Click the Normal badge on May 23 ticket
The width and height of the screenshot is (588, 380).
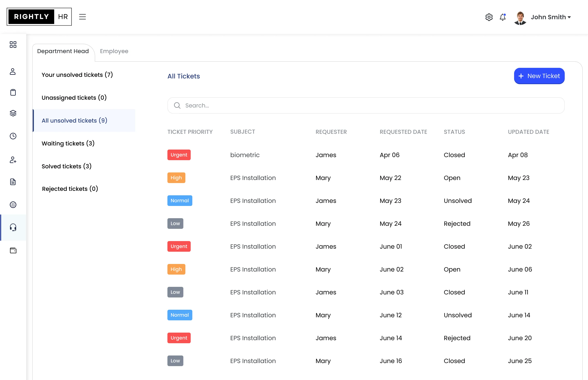point(180,201)
